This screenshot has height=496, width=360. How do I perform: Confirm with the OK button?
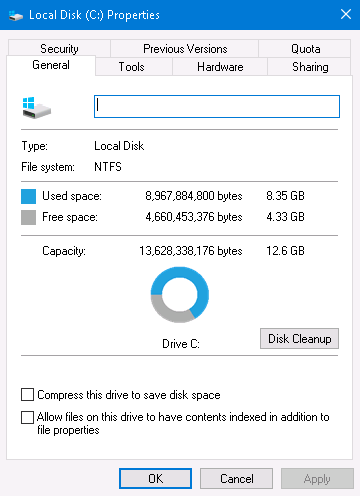click(155, 479)
